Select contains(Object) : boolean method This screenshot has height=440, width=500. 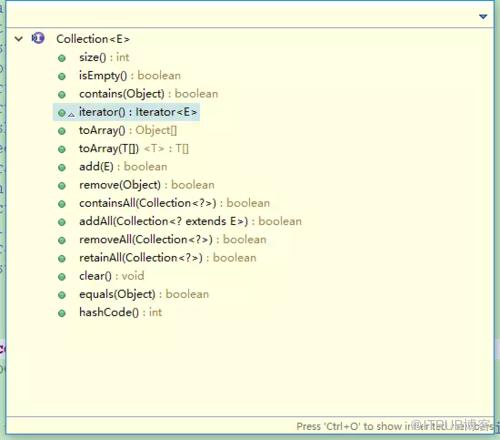(x=148, y=94)
